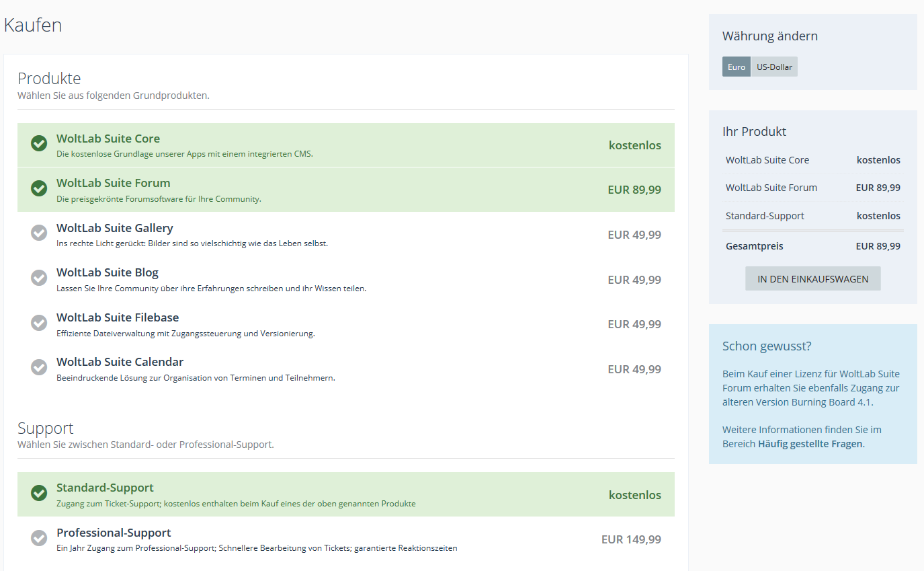Click the WoltLab Suite Forum row price

634,190
